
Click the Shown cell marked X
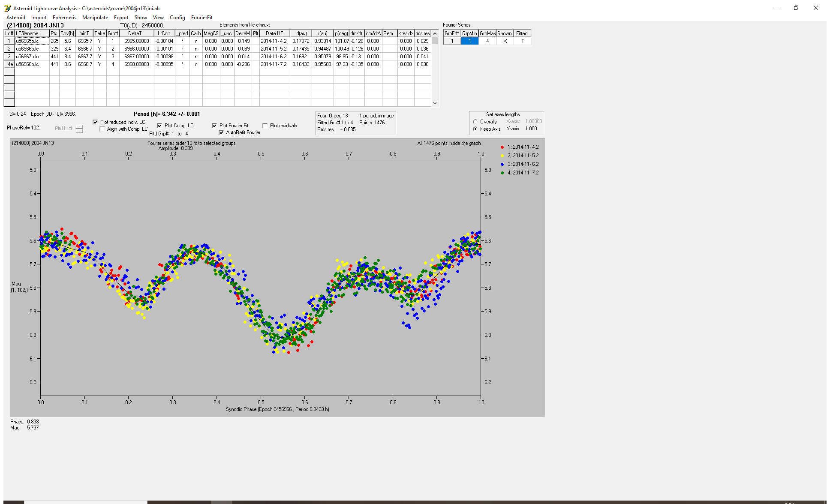(505, 41)
